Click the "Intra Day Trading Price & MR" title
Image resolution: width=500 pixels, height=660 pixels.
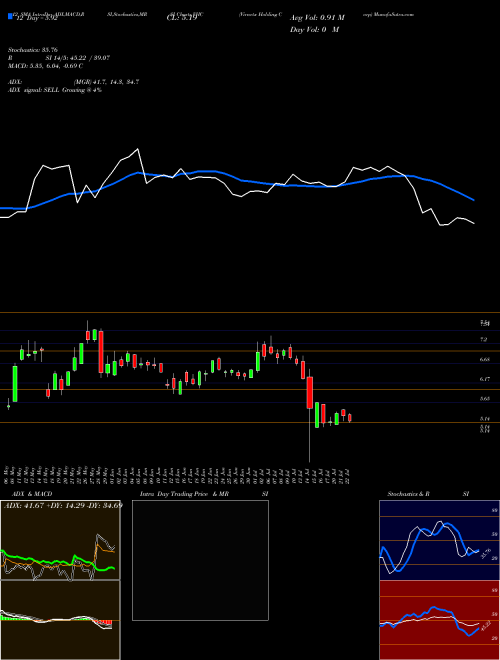pyautogui.click(x=184, y=494)
